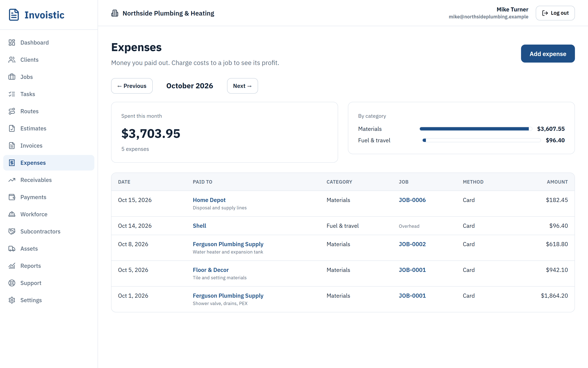Click the Overhead label in Shell row
This screenshot has width=588, height=368.
[x=409, y=226]
